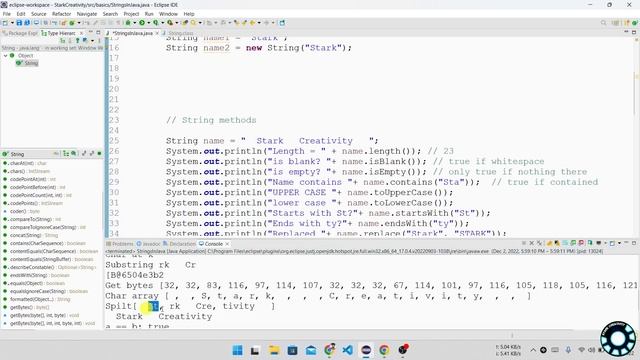Click line number 25 in the editor gutter
Image resolution: width=640 pixels, height=360 pixels.
pos(114,141)
